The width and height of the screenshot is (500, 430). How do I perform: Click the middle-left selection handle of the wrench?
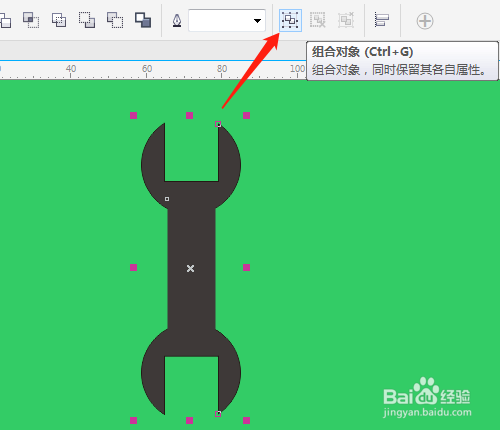point(134,267)
